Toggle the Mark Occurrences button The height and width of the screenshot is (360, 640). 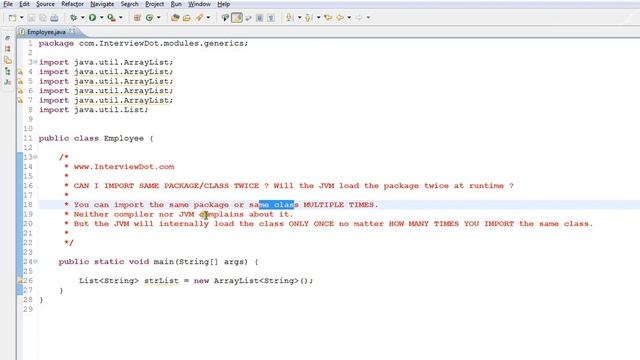(237, 18)
